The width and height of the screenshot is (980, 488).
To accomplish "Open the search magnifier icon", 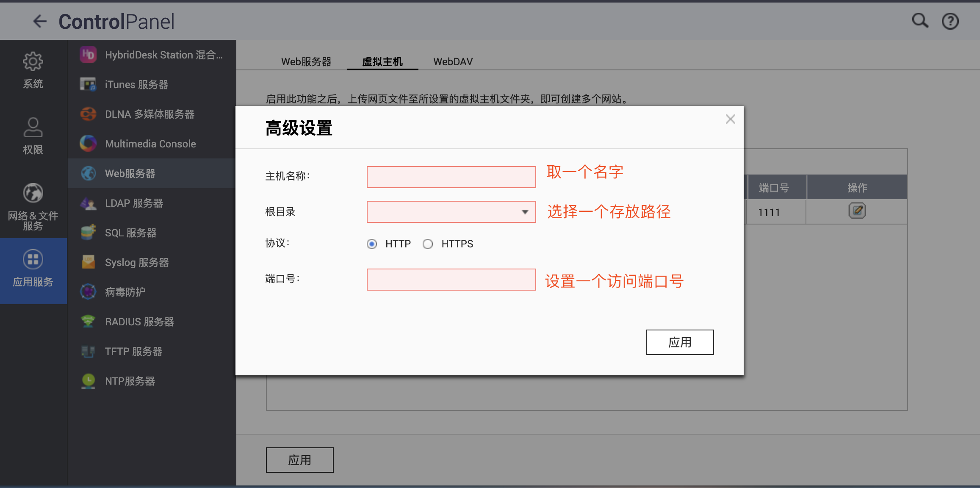I will pos(920,21).
